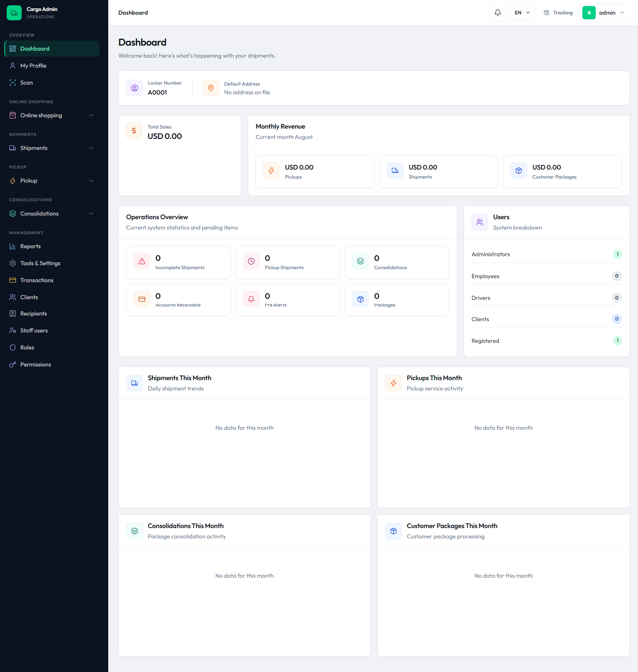Click the Tools & Settings gear icon

[13, 263]
